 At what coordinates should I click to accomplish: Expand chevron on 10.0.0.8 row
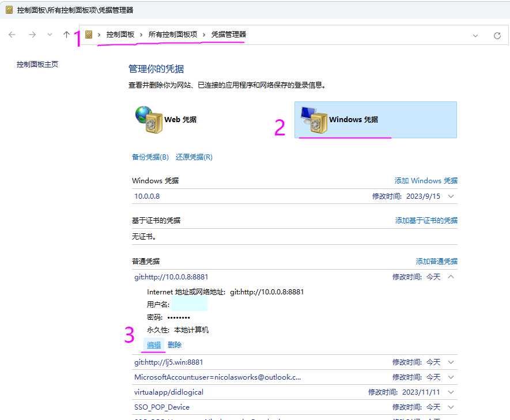coord(451,196)
